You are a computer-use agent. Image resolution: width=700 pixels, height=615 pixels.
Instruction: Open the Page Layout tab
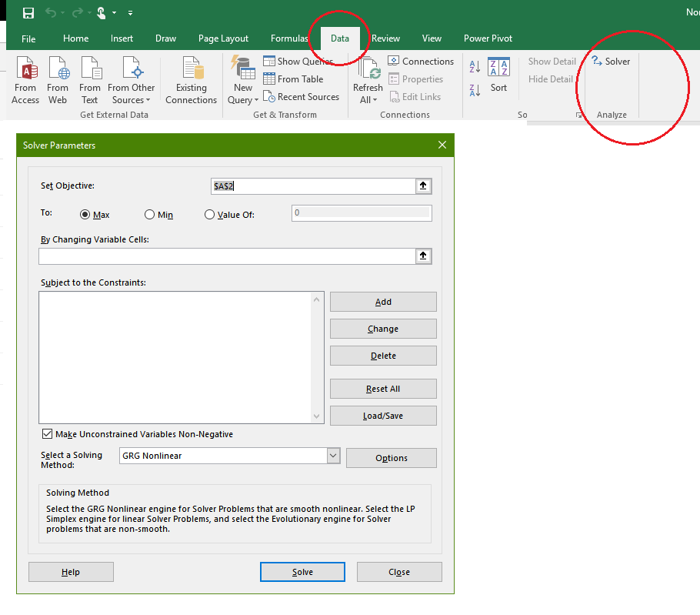[223, 38]
